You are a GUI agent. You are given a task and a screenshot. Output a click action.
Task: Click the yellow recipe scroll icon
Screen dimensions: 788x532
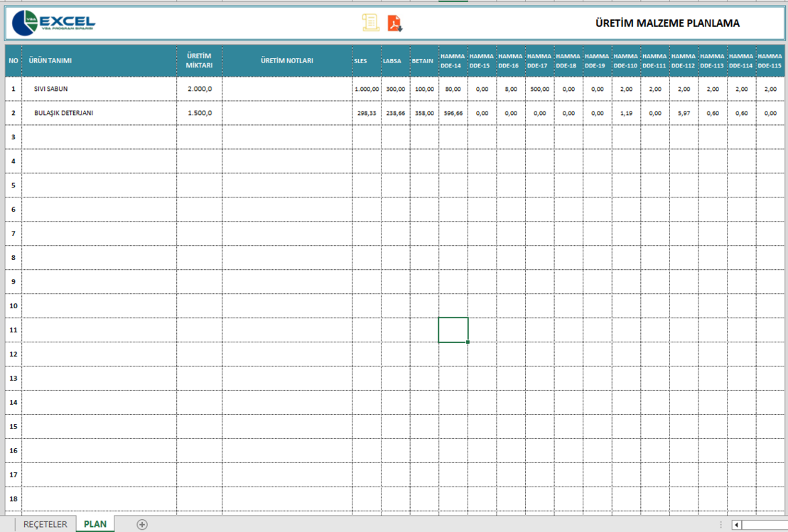coord(370,23)
